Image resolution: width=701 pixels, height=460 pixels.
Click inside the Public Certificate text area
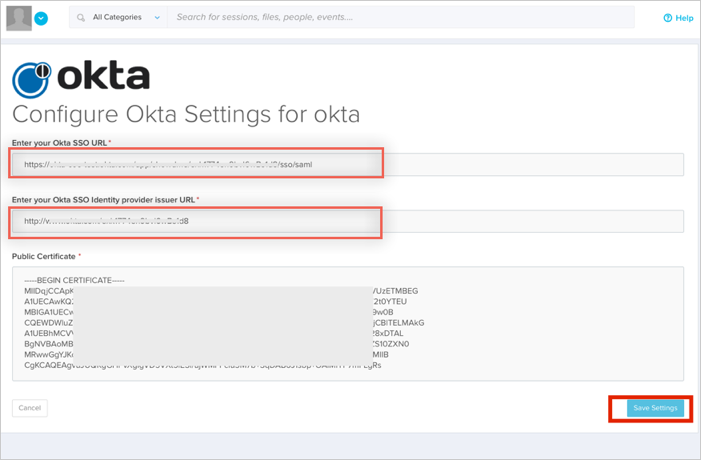[x=348, y=323]
